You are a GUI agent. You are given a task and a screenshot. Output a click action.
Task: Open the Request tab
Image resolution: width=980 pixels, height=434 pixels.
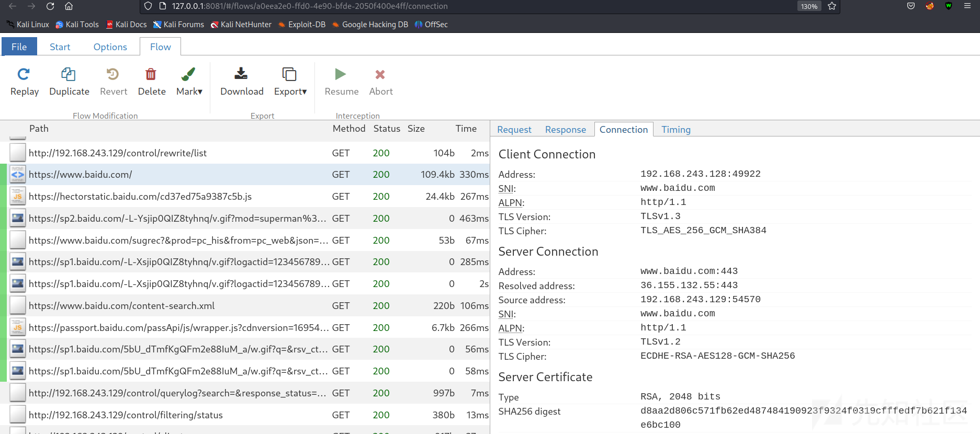click(x=514, y=130)
